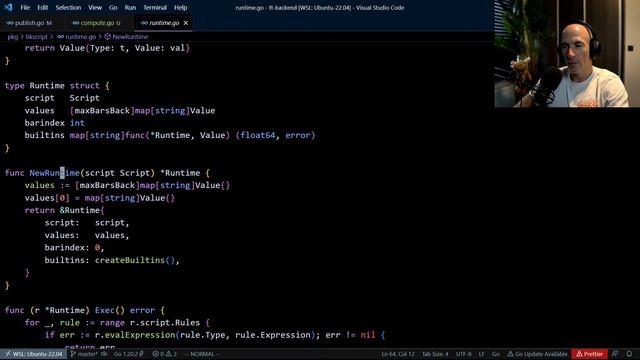Click the maxBarsBack in struct definition
640x360 pixels.
click(102, 111)
